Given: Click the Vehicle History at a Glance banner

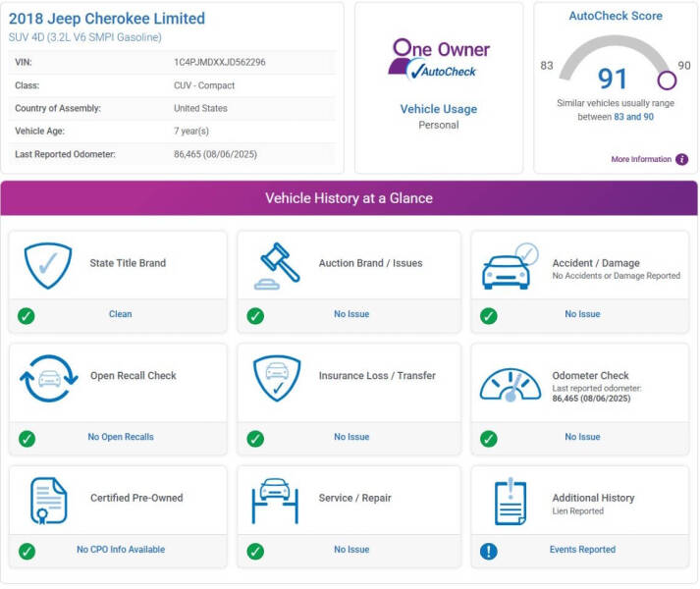Looking at the screenshot, I should (x=350, y=197).
